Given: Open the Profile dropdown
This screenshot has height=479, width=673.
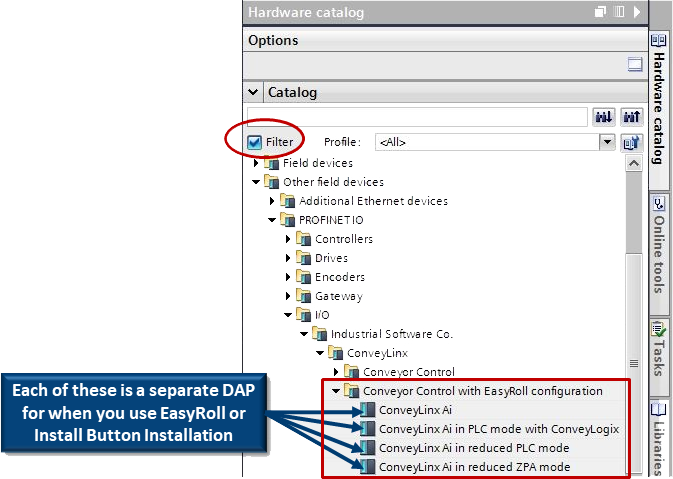Looking at the screenshot, I should 607,142.
